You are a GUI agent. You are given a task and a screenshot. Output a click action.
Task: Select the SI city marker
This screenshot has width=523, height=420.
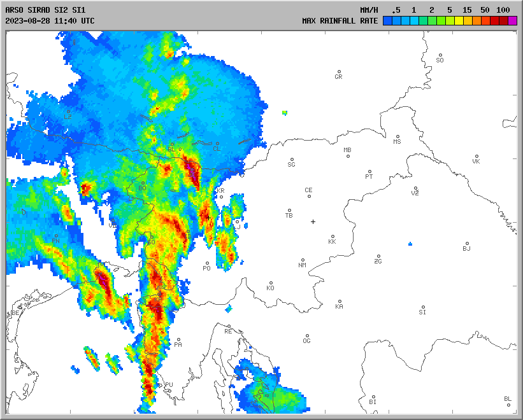point(422,307)
